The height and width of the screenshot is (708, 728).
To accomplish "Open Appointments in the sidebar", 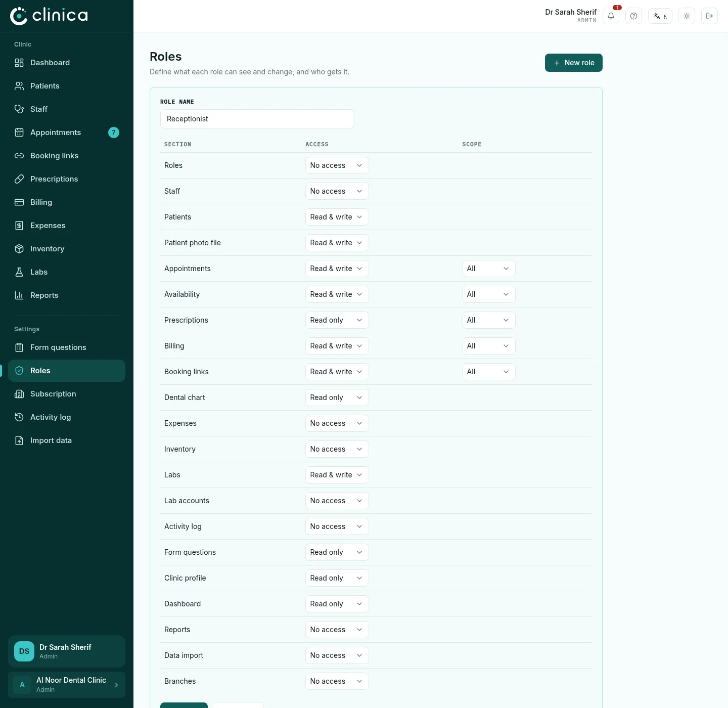I will [67, 132].
